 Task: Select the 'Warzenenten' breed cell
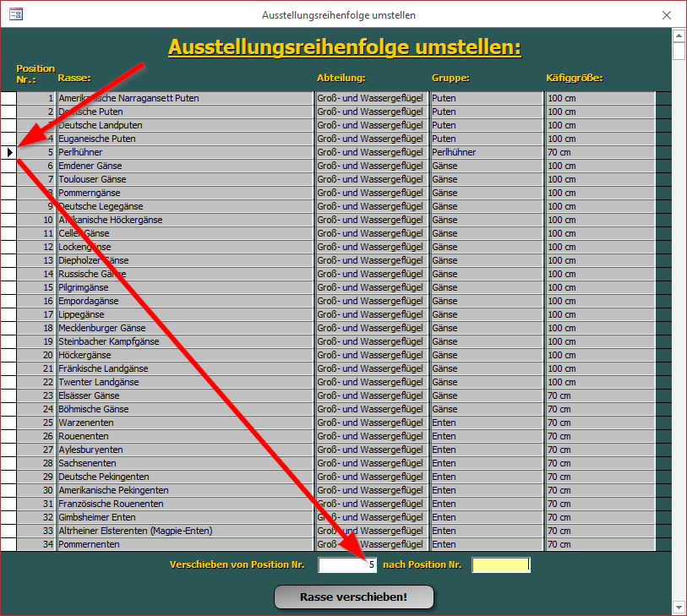click(183, 422)
